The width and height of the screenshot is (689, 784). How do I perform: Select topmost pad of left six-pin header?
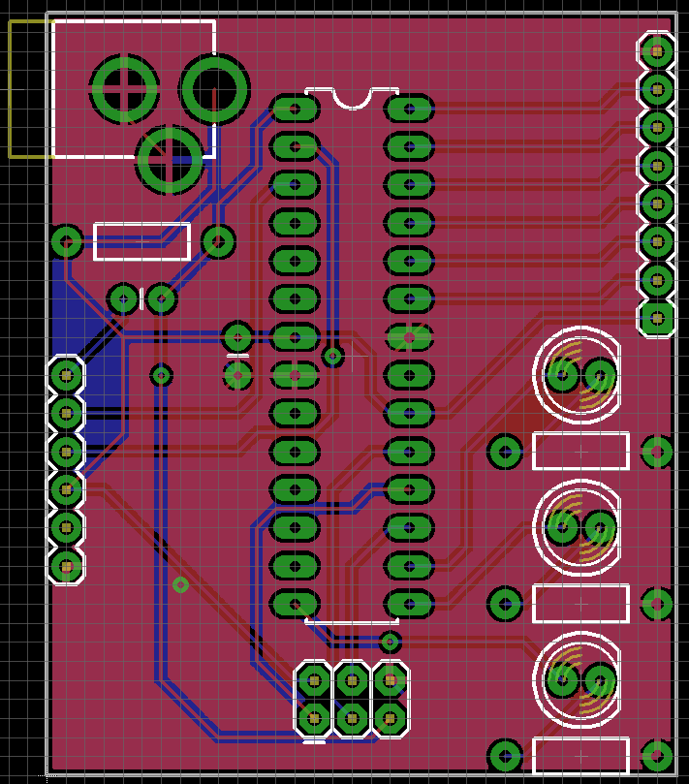click(66, 374)
